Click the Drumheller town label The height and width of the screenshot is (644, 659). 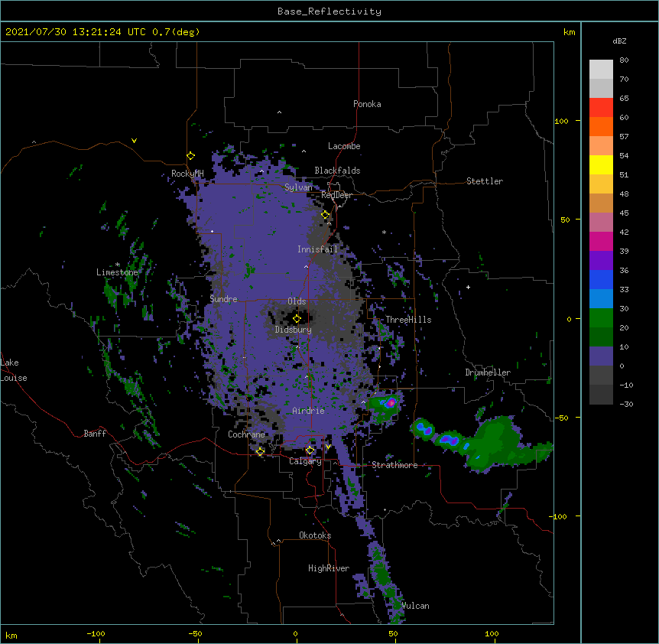(x=488, y=372)
